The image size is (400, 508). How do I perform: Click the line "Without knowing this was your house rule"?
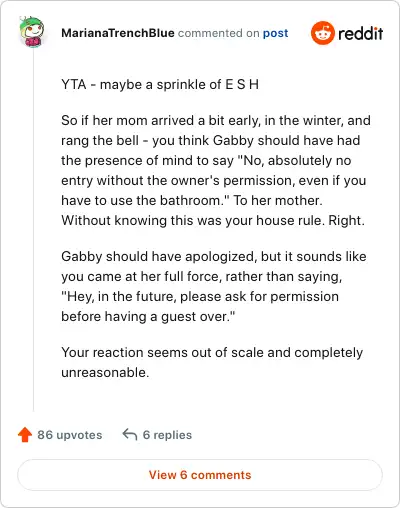(x=213, y=220)
